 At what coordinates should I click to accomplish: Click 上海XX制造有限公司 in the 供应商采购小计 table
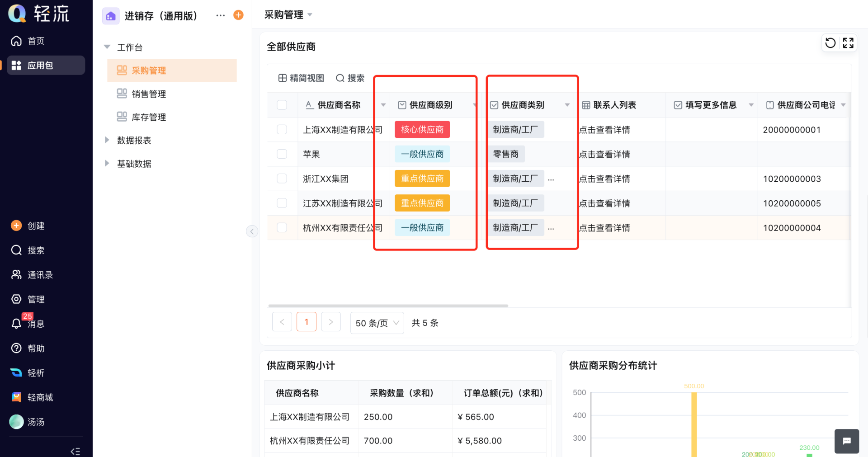coord(310,417)
